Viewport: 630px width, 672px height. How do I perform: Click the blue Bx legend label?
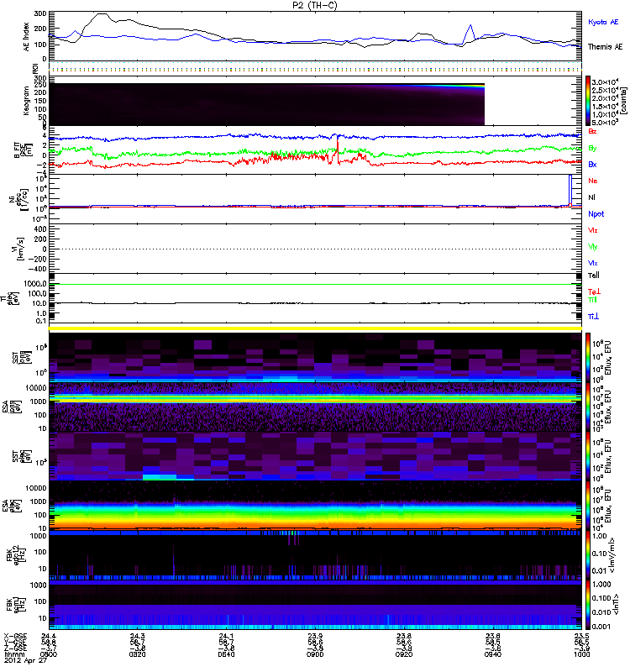click(x=593, y=165)
